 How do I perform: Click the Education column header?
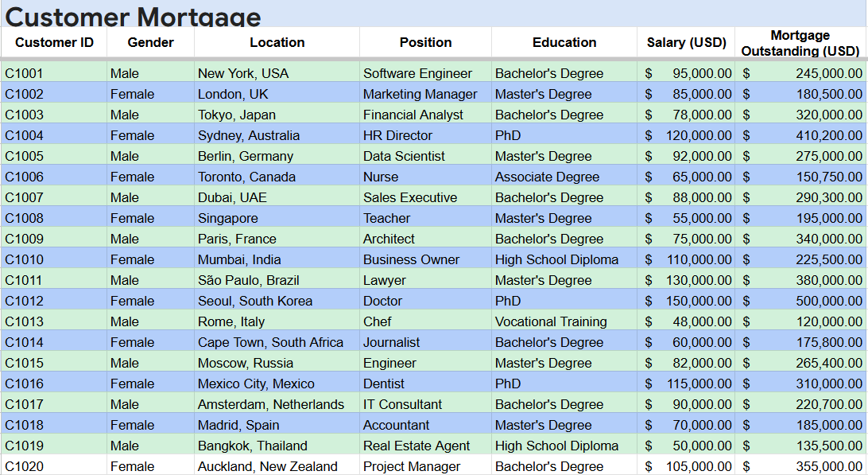pyautogui.click(x=564, y=42)
